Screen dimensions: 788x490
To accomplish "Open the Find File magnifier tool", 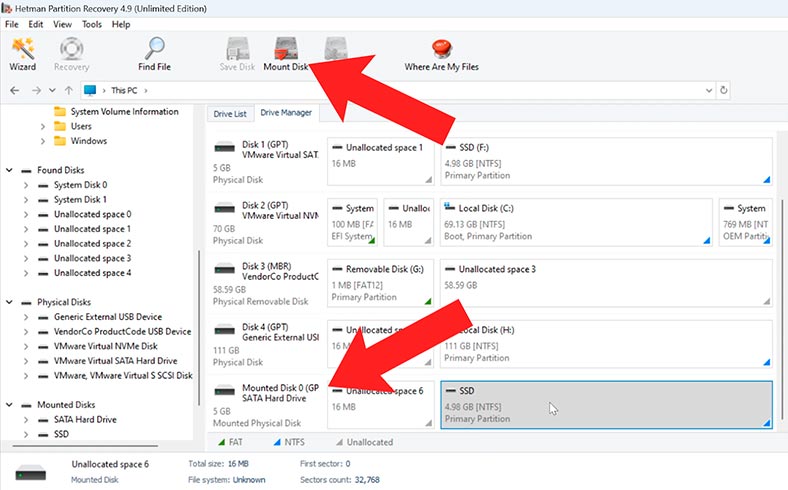I will [x=154, y=54].
